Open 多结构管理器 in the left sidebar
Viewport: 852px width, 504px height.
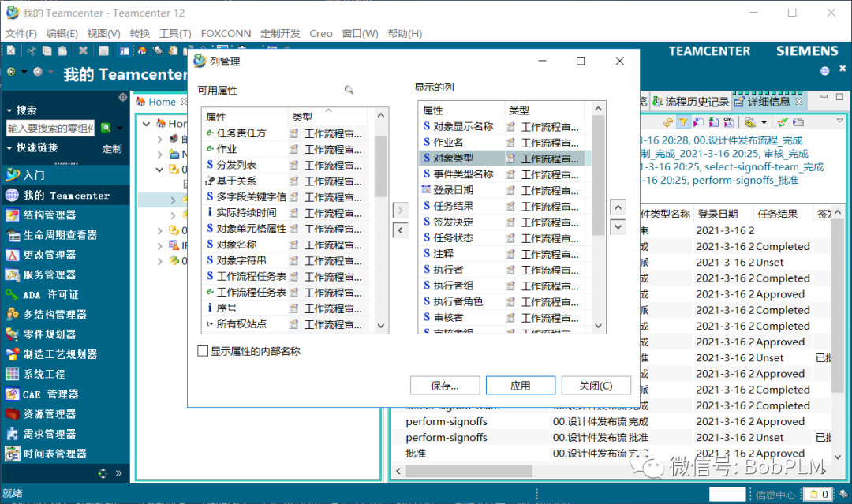pyautogui.click(x=65, y=315)
